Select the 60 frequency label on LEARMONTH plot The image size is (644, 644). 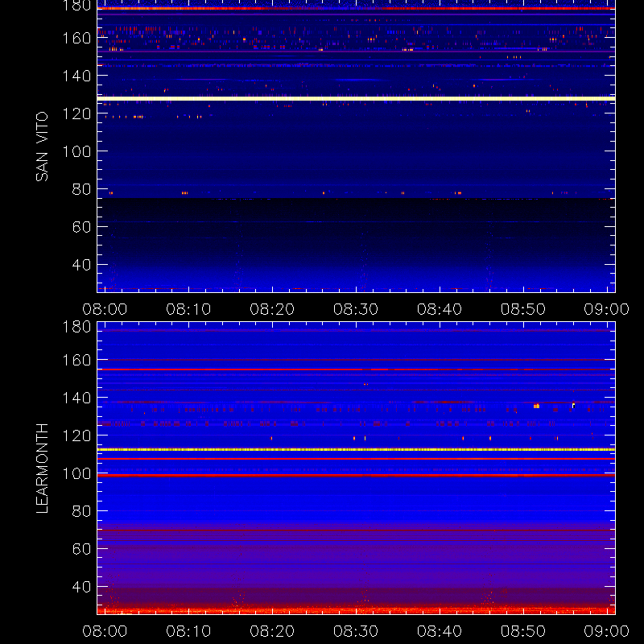[x=81, y=549]
